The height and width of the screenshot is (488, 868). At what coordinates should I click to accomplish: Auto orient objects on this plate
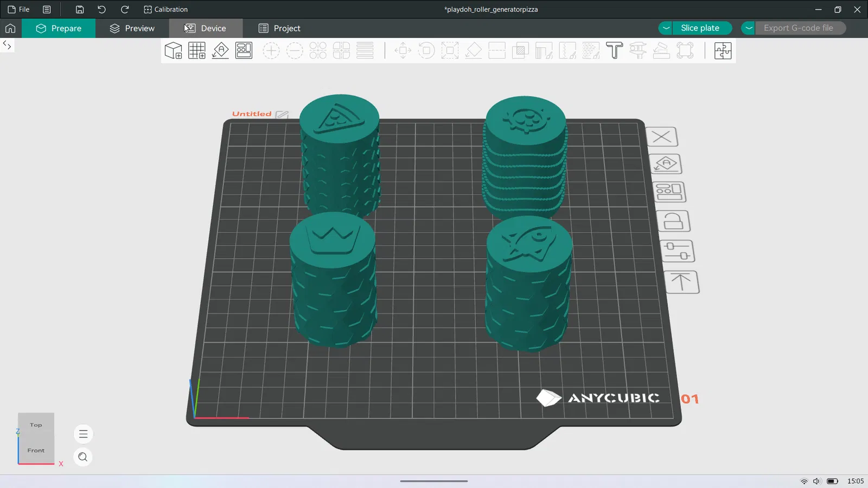pos(666,164)
